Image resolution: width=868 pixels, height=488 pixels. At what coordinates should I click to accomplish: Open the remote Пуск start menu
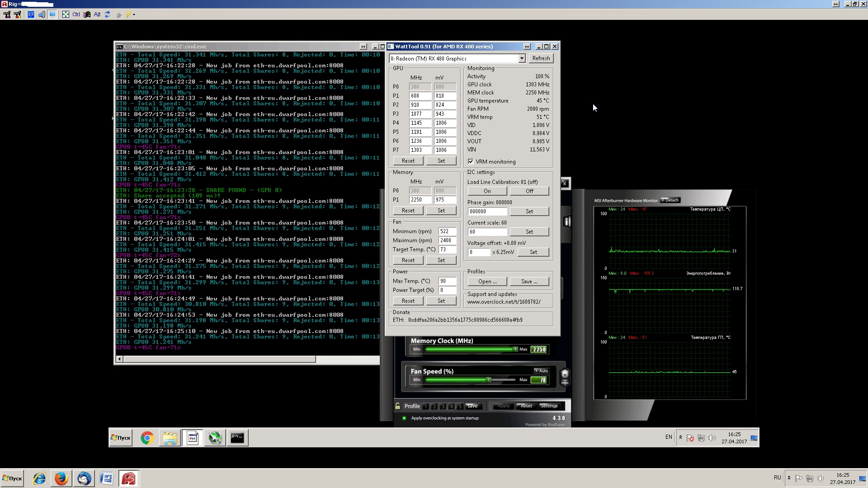pos(121,438)
